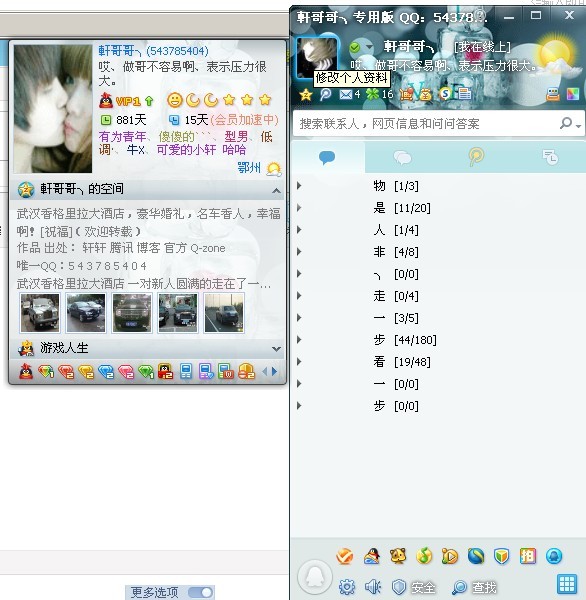Viewport: 586px width, 600px height.
Task: Switch to the group chats tab
Action: tap(402, 157)
